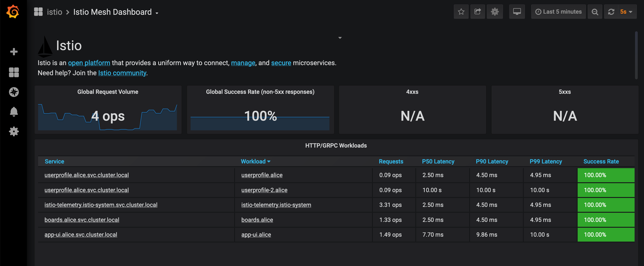The image size is (644, 266).
Task: Open app-ui.alice.svc.cluster.local service link
Action: [81, 235]
